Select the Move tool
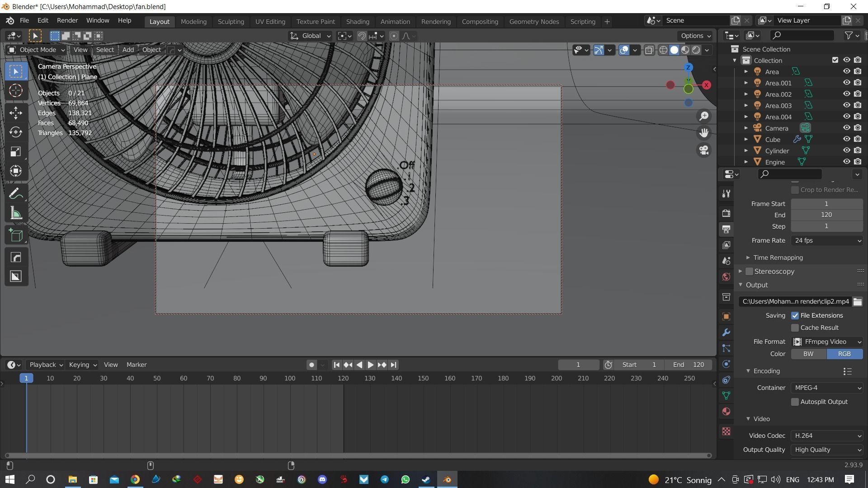 [x=16, y=113]
